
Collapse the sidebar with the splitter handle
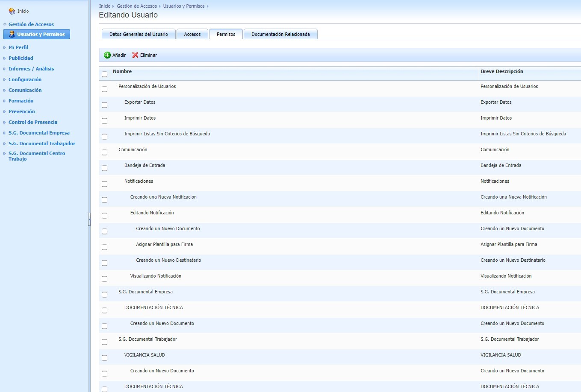(x=89, y=219)
